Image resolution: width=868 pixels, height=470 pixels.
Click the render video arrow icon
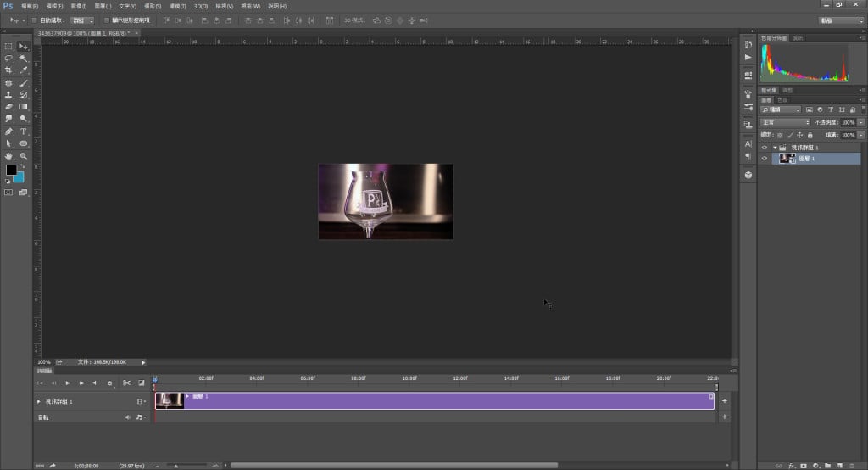point(53,466)
